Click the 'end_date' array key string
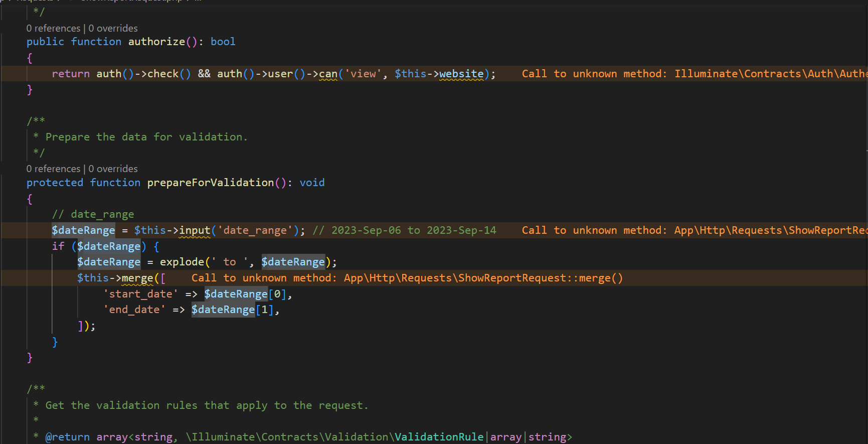This screenshot has width=868, height=444. click(134, 310)
